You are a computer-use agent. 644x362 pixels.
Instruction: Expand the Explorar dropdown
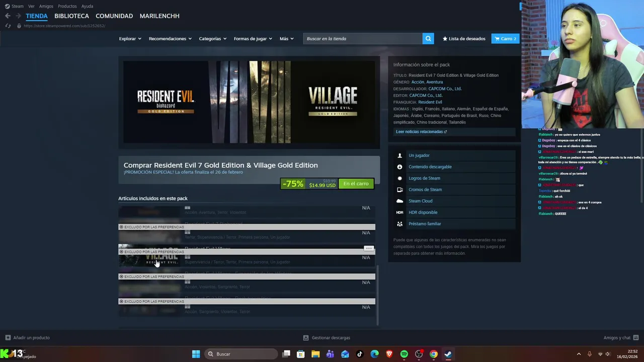click(x=130, y=39)
